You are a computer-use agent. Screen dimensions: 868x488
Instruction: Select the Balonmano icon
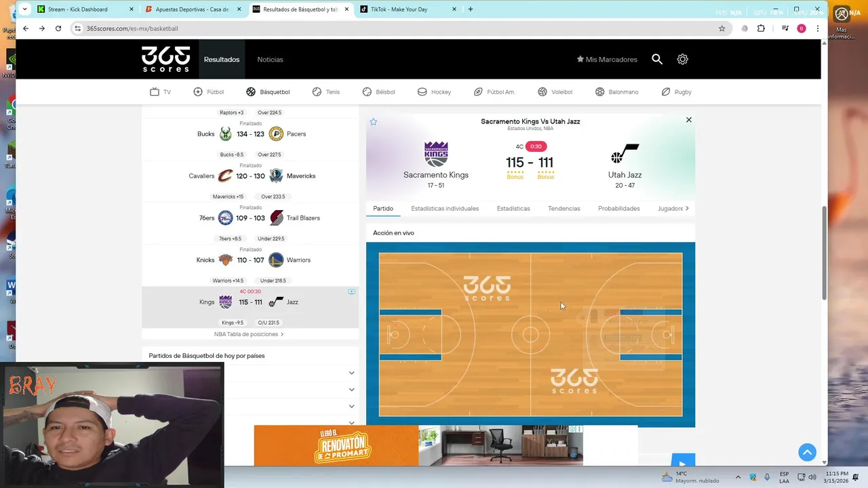(599, 91)
